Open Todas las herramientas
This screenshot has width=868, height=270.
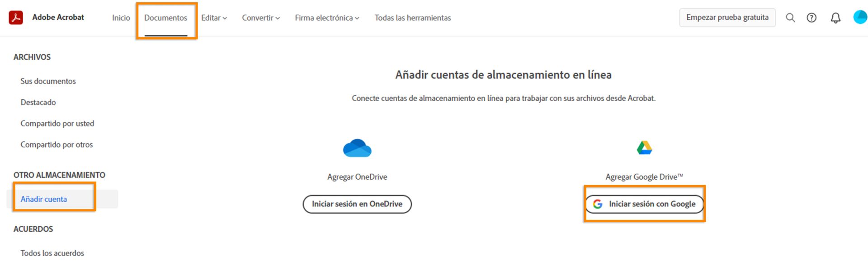pyautogui.click(x=413, y=18)
